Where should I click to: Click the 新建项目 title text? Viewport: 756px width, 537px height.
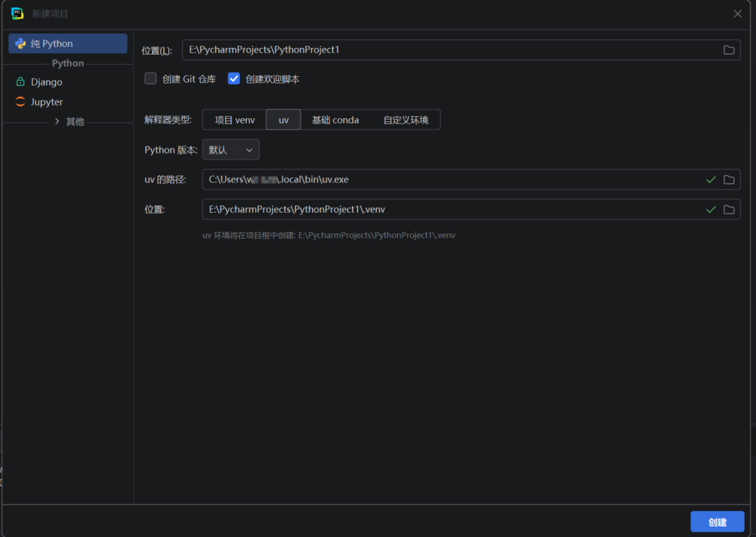click(x=50, y=14)
